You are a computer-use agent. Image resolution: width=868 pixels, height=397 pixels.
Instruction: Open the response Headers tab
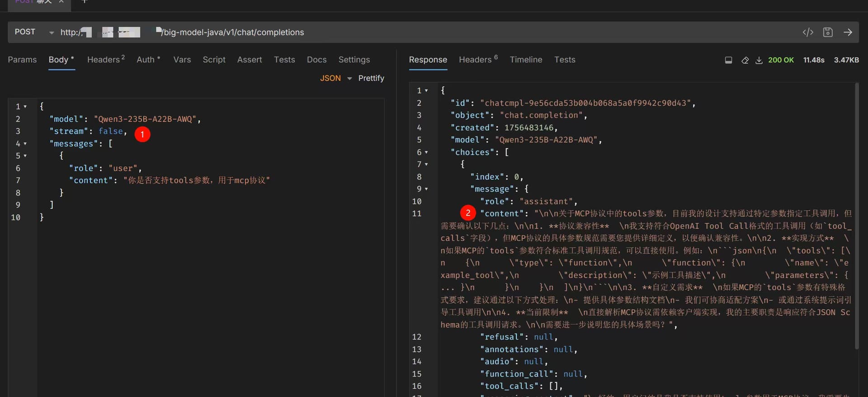[x=478, y=60]
